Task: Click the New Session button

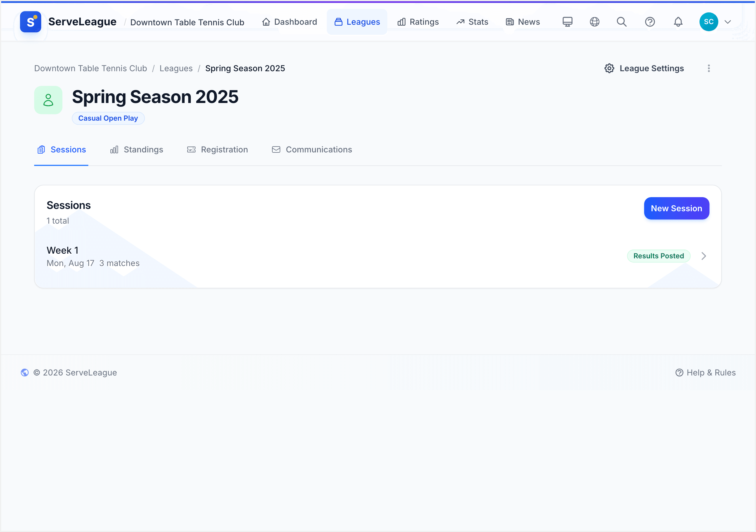Action: (x=676, y=208)
